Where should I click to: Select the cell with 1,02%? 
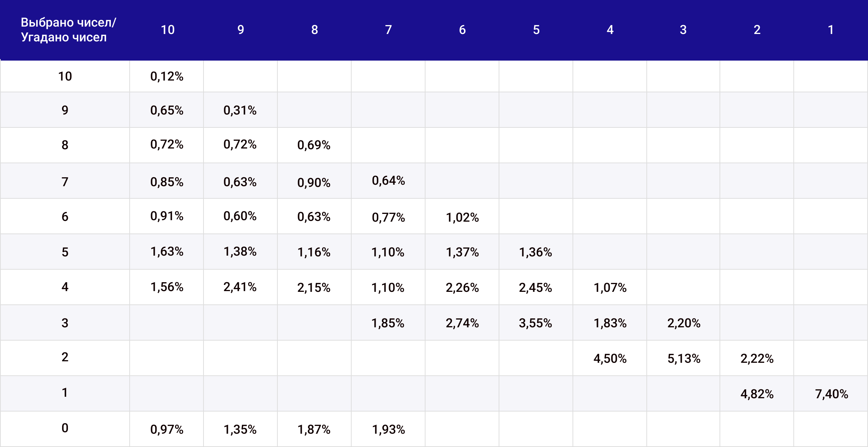click(462, 218)
